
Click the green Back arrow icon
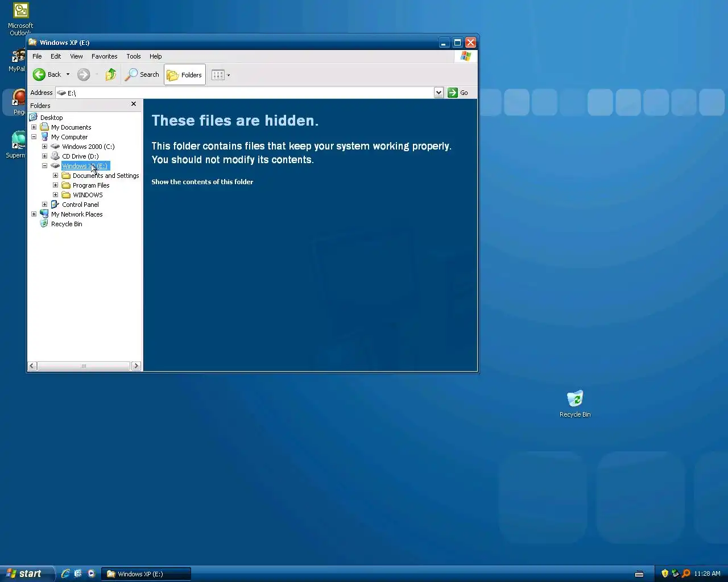(x=39, y=74)
